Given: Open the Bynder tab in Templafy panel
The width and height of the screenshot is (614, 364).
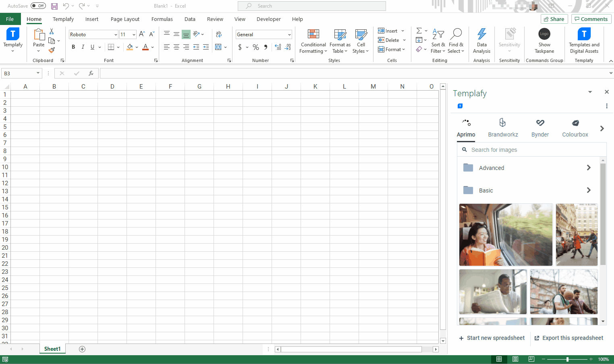Looking at the screenshot, I should [540, 127].
